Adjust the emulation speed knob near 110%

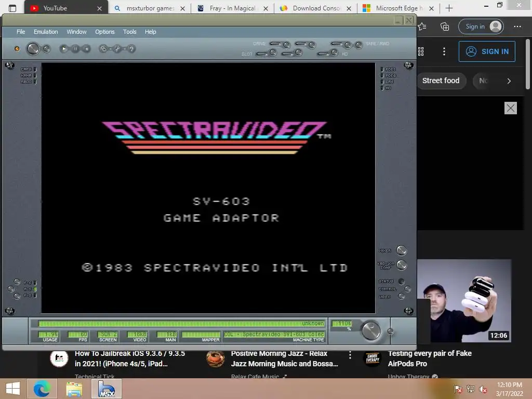(x=371, y=330)
